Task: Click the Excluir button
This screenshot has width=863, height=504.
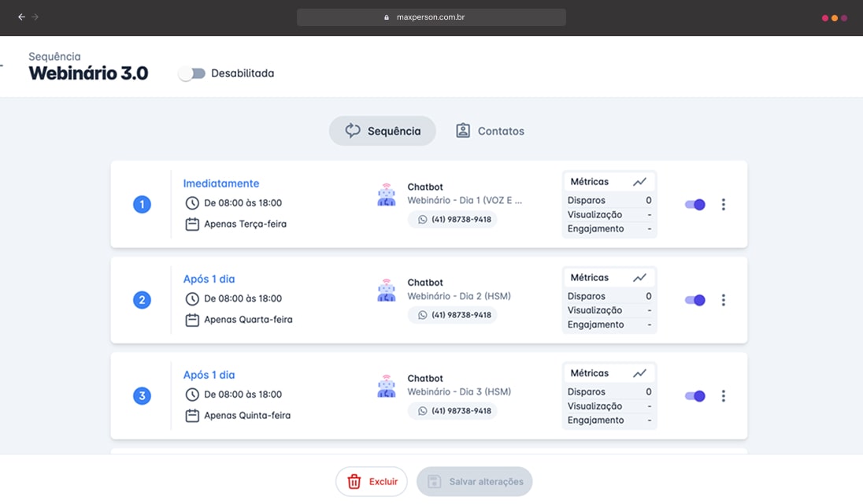Action: [x=372, y=482]
